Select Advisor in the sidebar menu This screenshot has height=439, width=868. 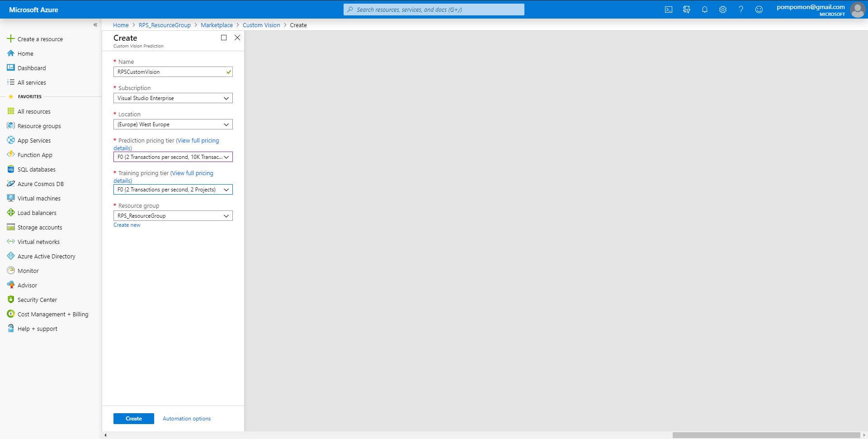(27, 285)
